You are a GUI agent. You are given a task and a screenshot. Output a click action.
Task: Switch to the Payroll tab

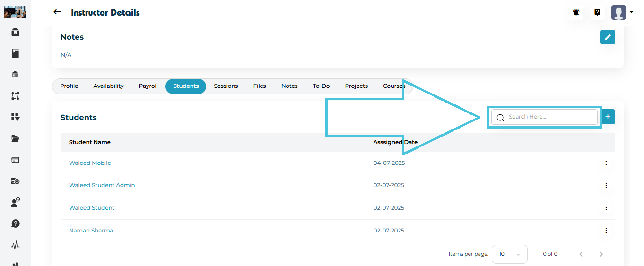coord(148,86)
